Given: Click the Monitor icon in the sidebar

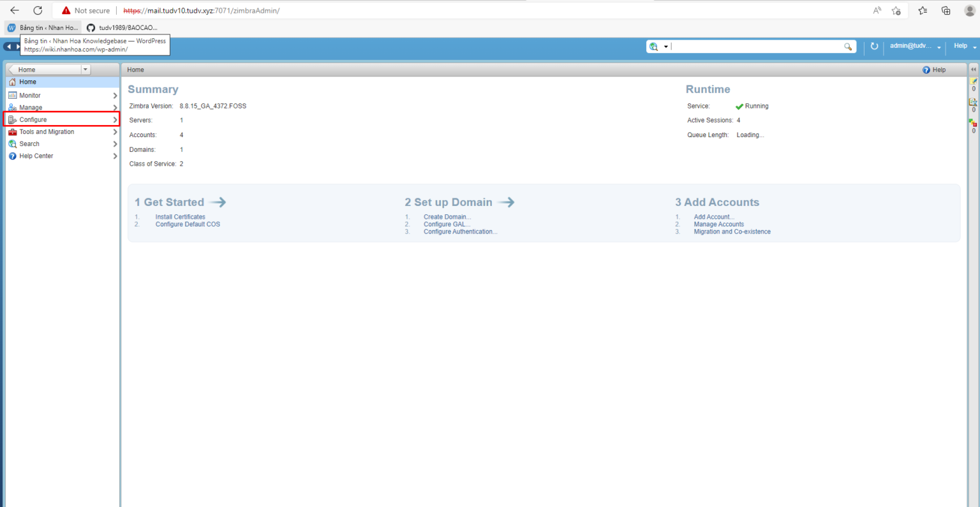Looking at the screenshot, I should click(12, 95).
